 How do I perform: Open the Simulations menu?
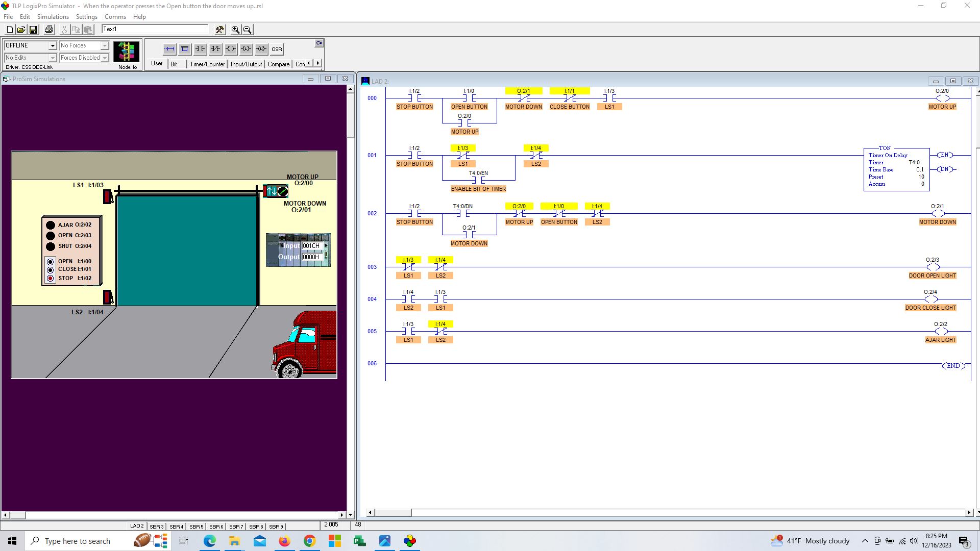click(53, 16)
